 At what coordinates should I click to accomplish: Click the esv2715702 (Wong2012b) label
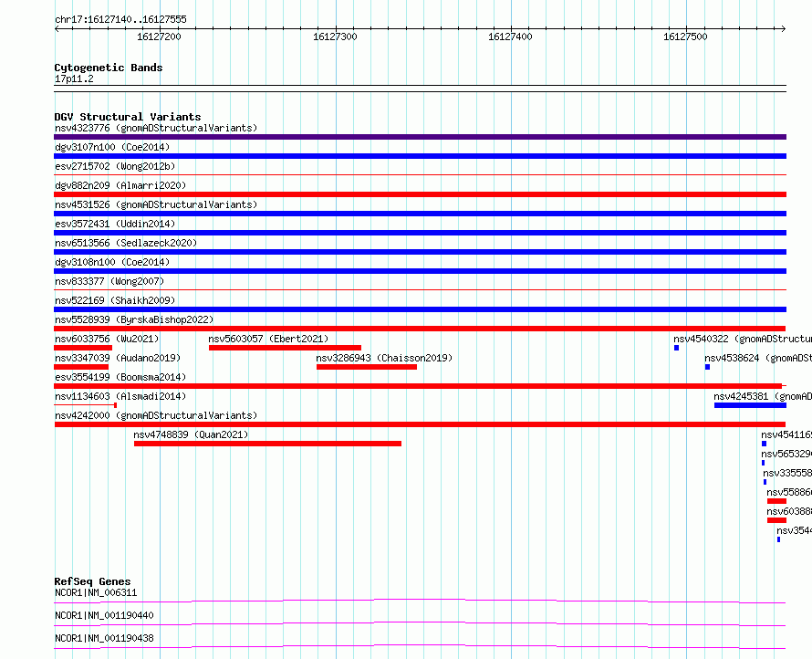point(115,166)
